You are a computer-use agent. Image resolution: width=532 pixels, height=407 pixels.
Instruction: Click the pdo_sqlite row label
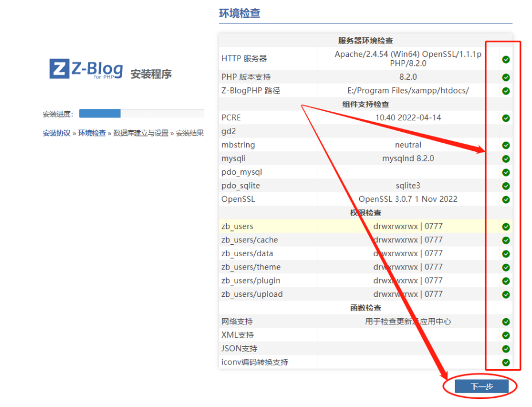[240, 186]
